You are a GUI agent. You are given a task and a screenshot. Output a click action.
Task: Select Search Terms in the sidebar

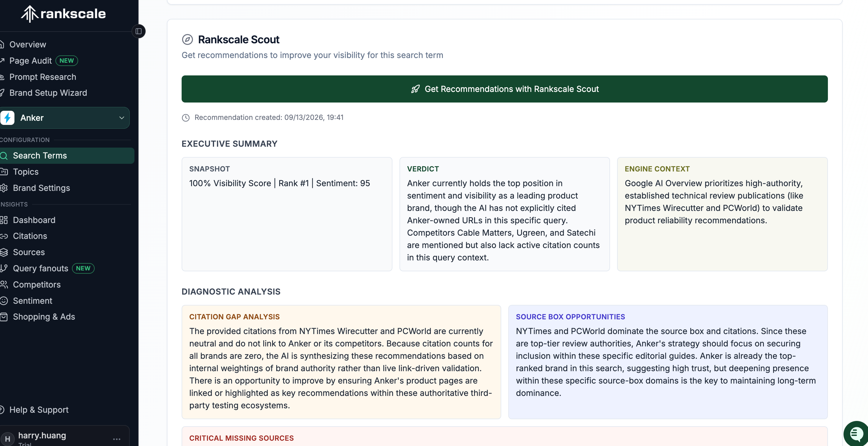(67, 156)
